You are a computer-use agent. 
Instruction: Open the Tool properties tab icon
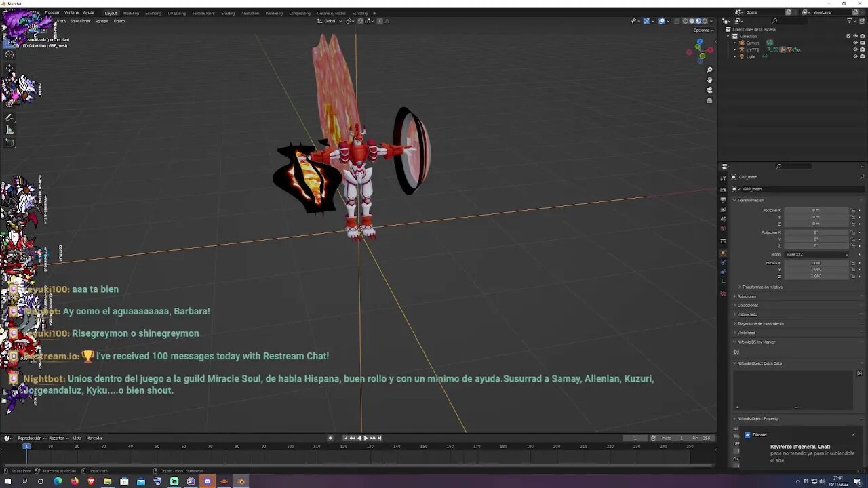pos(723,178)
